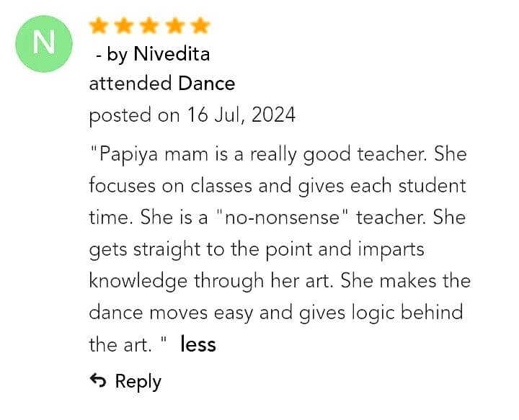519x420 pixels.
Task: Click the line starting "focuses on classes"
Action: (x=278, y=185)
